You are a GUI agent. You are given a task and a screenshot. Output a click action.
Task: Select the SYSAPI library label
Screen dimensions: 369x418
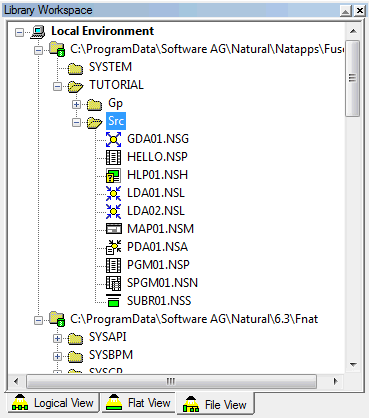pos(108,337)
